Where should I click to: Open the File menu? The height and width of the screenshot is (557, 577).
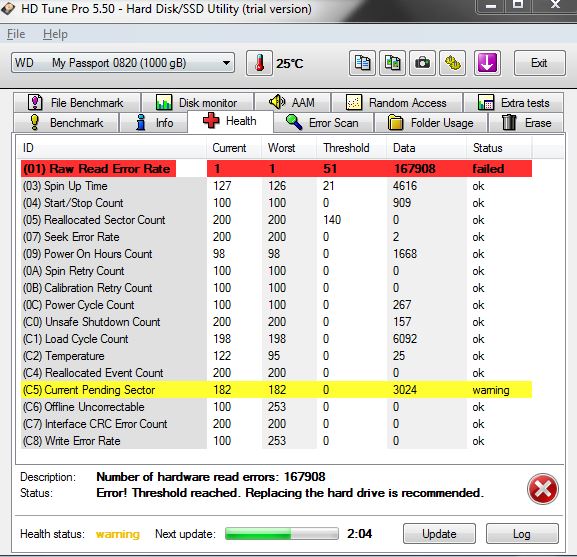(16, 34)
